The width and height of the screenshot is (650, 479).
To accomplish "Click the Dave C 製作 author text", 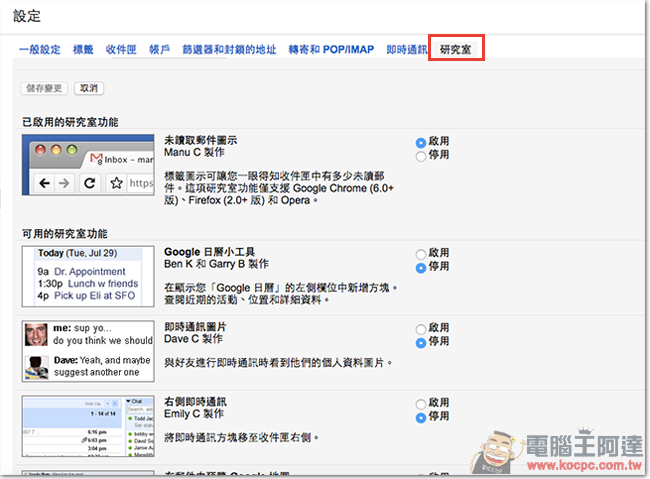I will click(x=193, y=339).
